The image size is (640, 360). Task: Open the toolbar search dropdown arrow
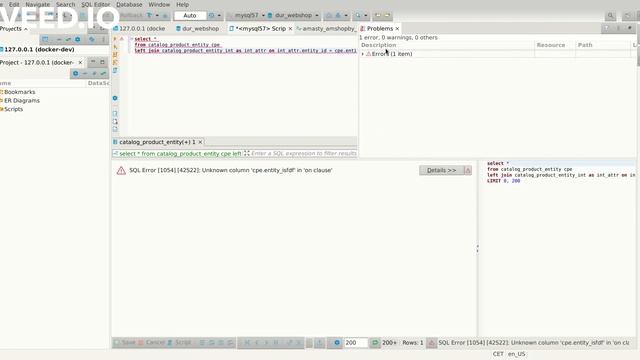[365, 16]
